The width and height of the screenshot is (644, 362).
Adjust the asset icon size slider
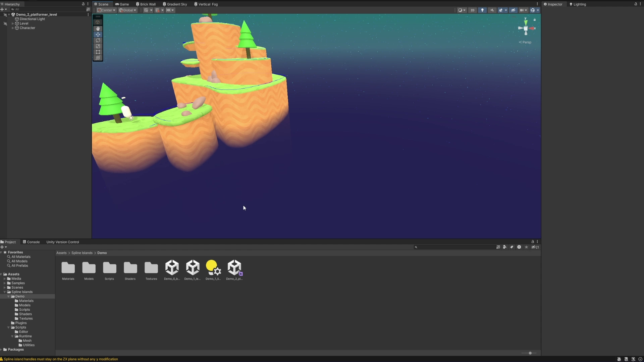[x=530, y=353]
